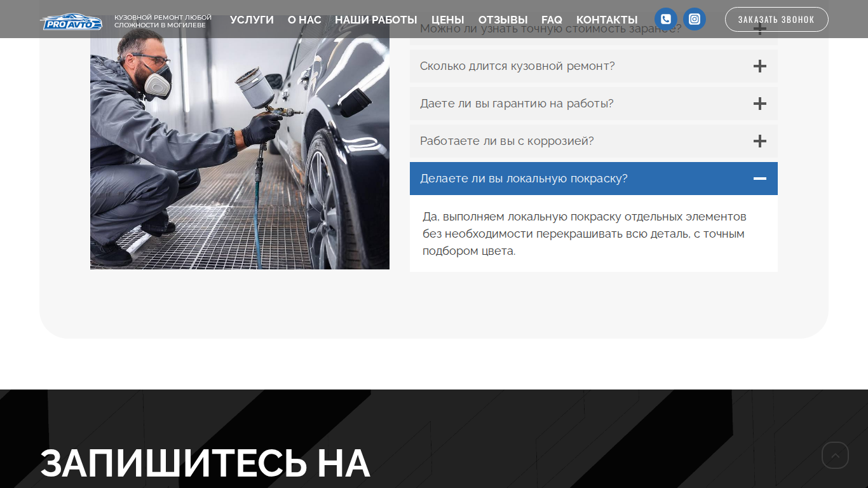Navigate to ОТЗЫВЫ
Viewport: 868px width, 488px height.
point(503,20)
